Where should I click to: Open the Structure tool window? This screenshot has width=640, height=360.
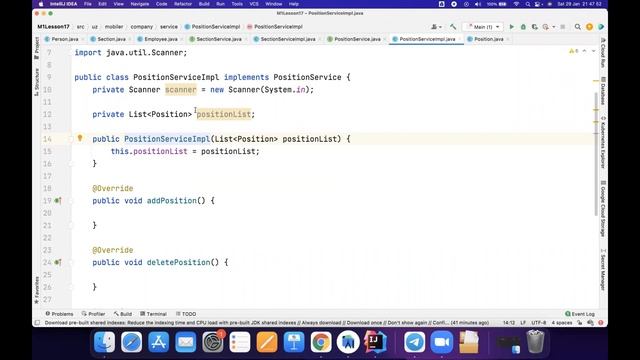37,82
